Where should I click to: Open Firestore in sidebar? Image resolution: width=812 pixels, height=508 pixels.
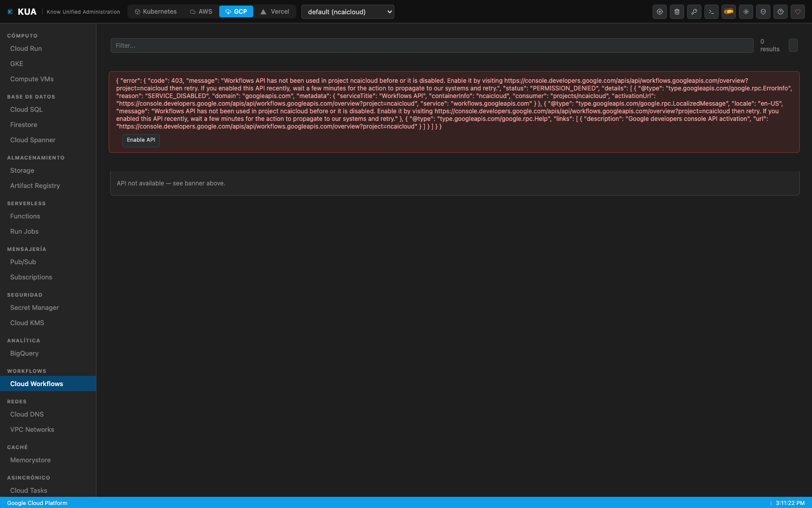point(48,125)
